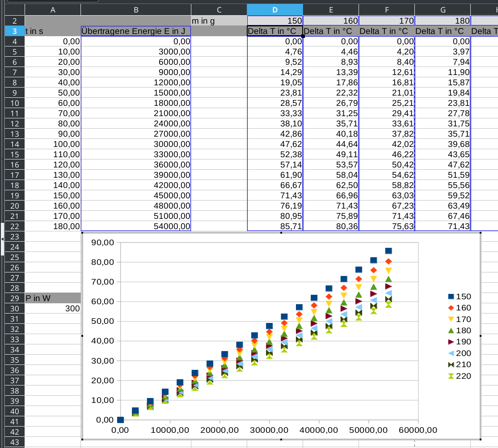498x448 pixels.
Task: Click energy cell 3000,00
Action: 136,52
